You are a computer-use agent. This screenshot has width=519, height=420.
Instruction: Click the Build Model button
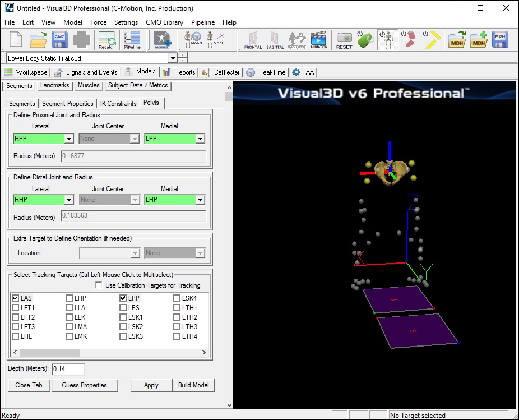click(x=193, y=385)
